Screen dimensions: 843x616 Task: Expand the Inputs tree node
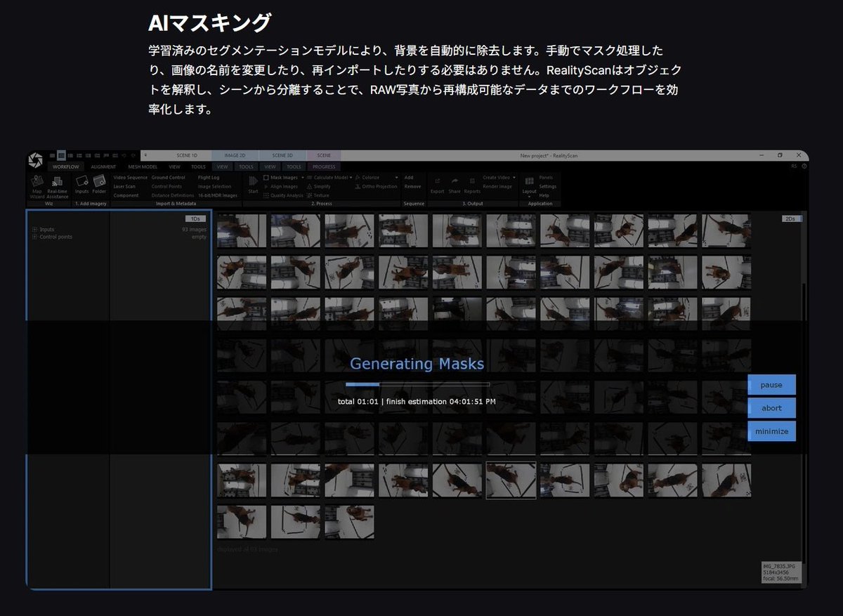(x=34, y=229)
